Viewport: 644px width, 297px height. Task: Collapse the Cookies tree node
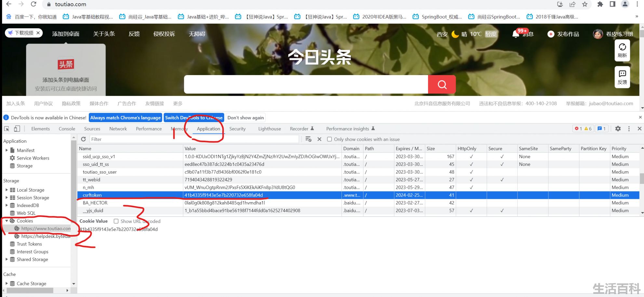click(7, 221)
